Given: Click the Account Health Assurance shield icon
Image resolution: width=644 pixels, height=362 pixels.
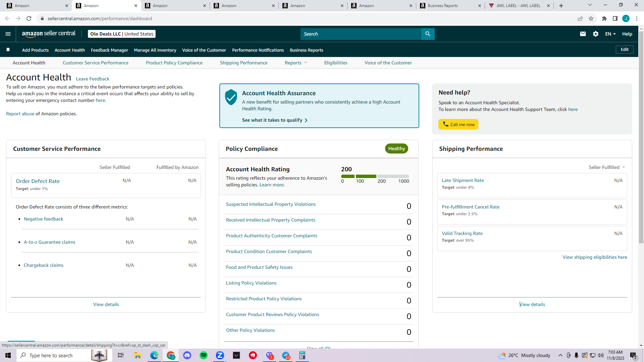Looking at the screenshot, I should [x=231, y=97].
